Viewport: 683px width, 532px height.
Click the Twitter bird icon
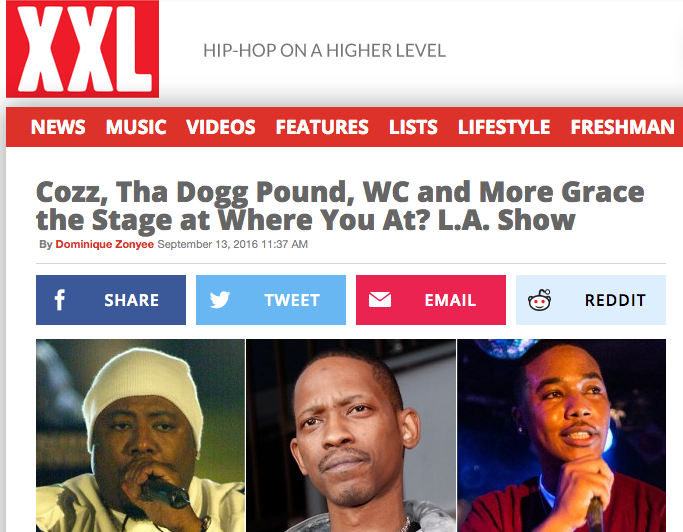[220, 300]
